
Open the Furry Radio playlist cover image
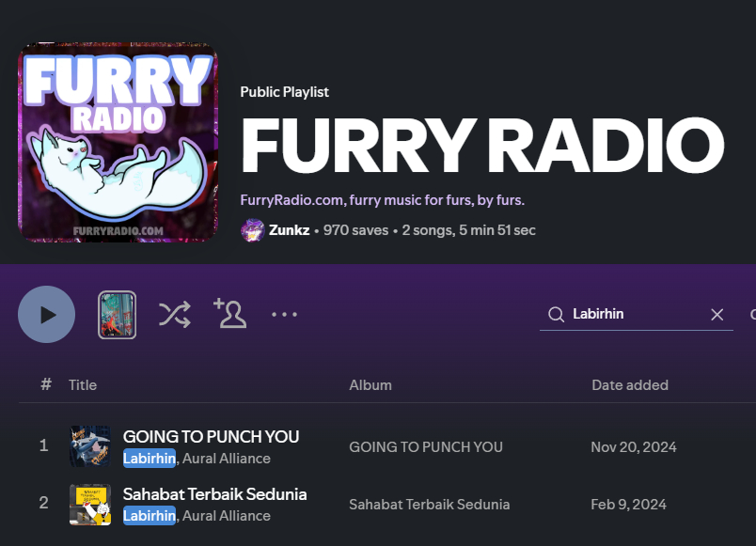click(x=118, y=142)
